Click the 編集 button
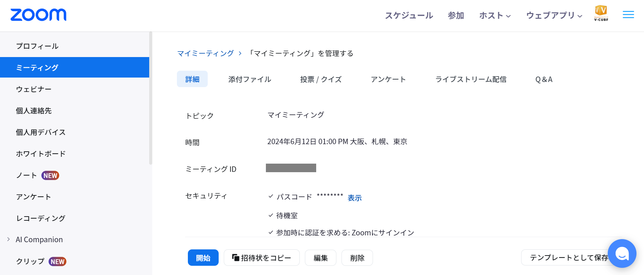 click(x=321, y=258)
